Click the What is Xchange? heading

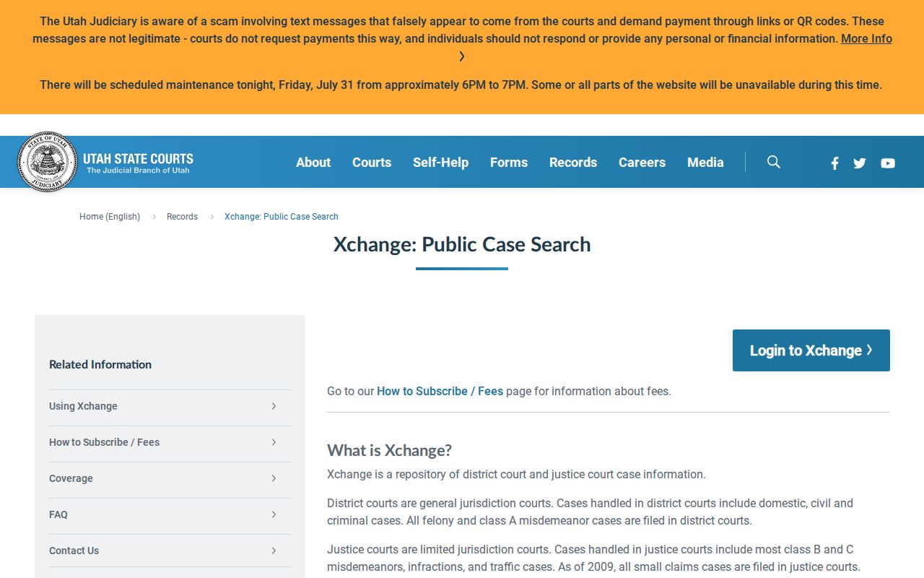[389, 450]
